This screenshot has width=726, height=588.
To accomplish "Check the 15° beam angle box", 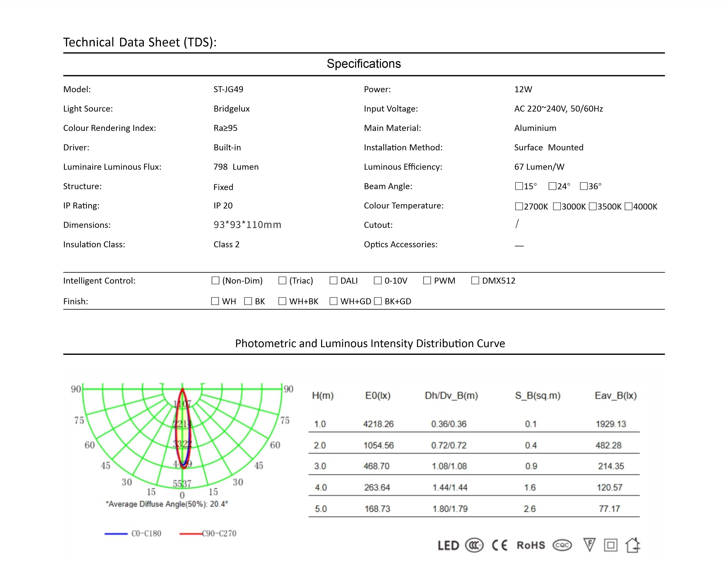I will tap(519, 186).
